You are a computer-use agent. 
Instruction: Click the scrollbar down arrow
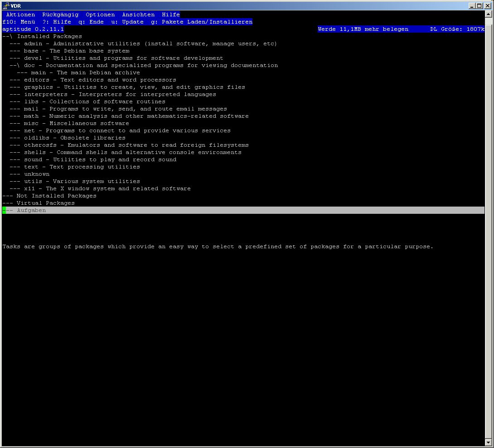tap(489, 442)
